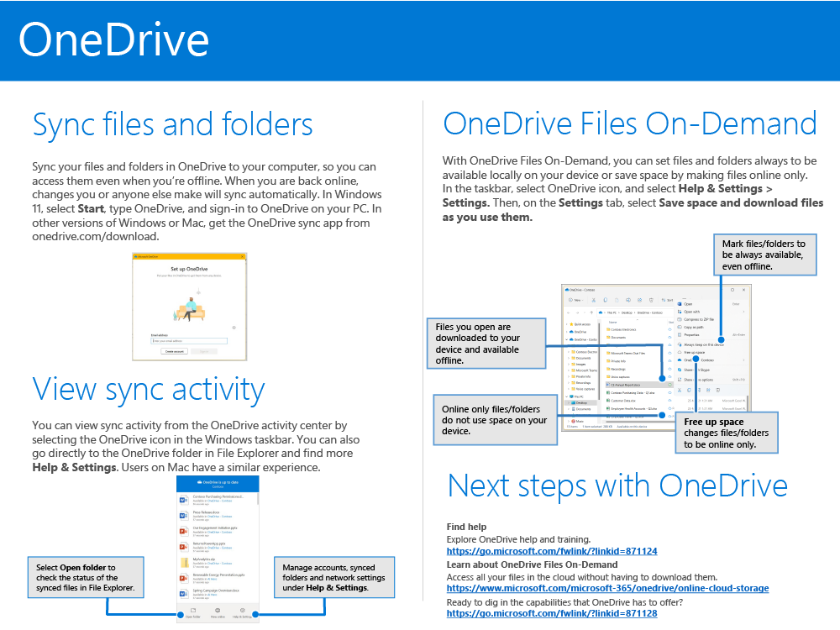Click the Explorer Back navigation arrow

[x=569, y=312]
